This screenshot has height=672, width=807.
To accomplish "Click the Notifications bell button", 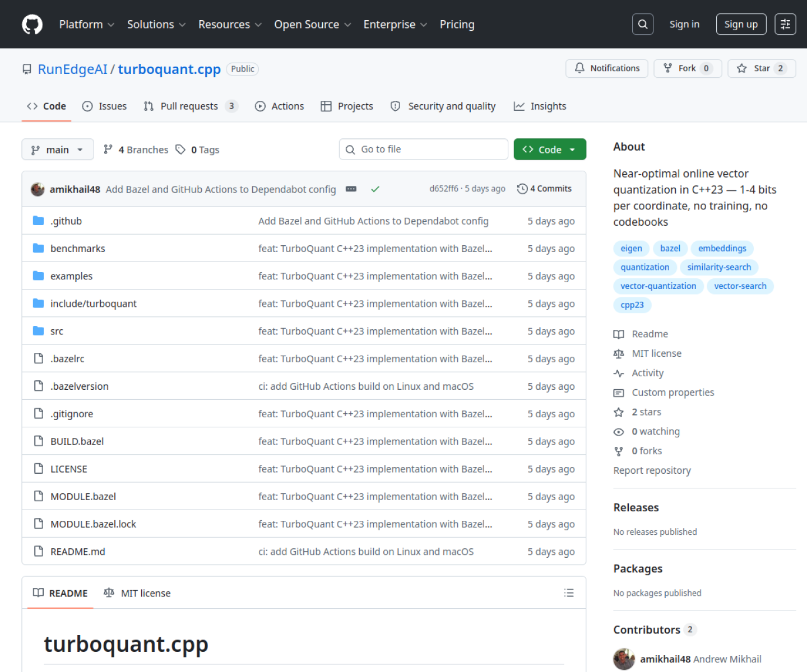I will 607,68.
